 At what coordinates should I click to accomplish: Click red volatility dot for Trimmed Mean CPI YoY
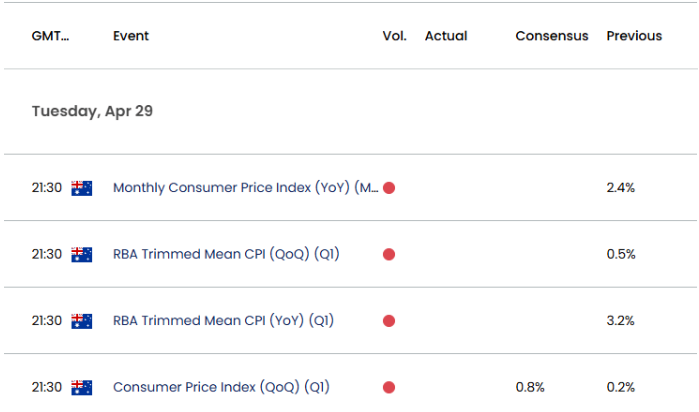pyautogui.click(x=389, y=321)
